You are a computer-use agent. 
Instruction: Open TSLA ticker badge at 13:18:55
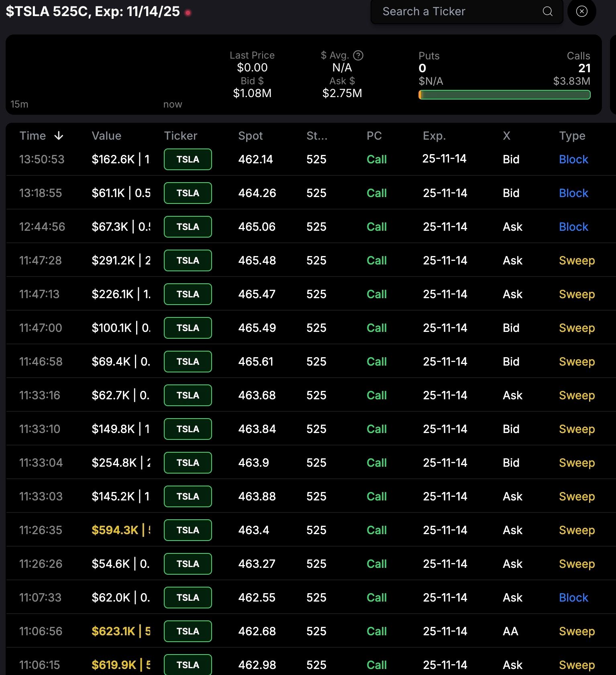click(188, 193)
